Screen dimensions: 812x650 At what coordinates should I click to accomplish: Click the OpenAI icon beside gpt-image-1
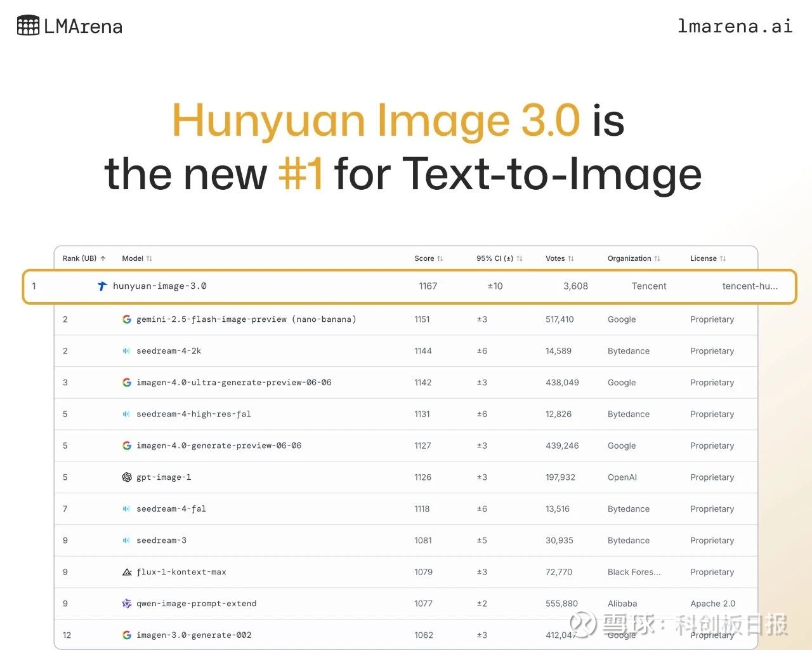127,477
